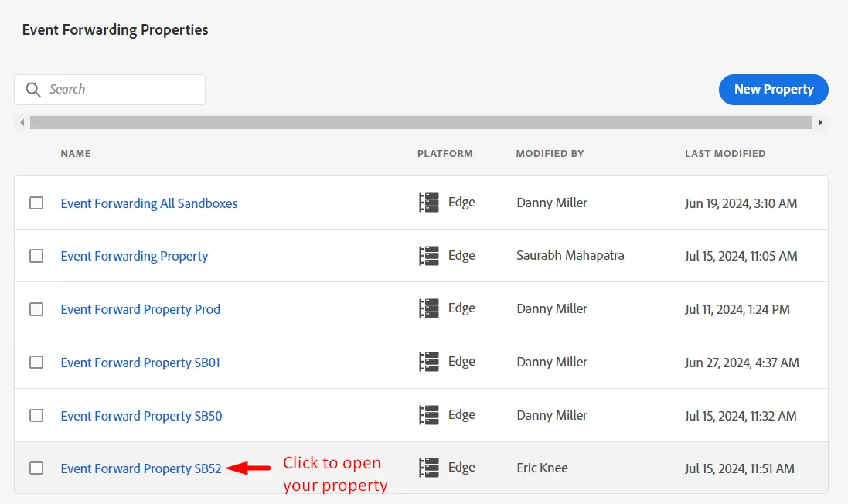This screenshot has width=848, height=504.
Task: Open Event Forward Property SB01 link
Action: 140,363
